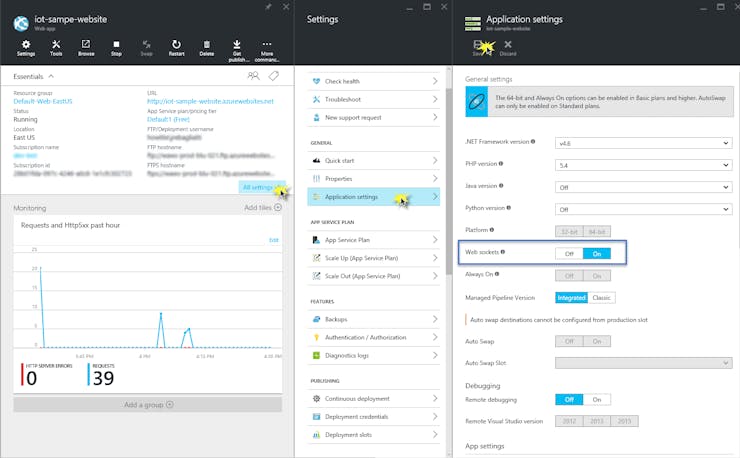Click the HTTP Server Errors 0 metric
The height and width of the screenshot is (458, 740).
[x=47, y=375]
